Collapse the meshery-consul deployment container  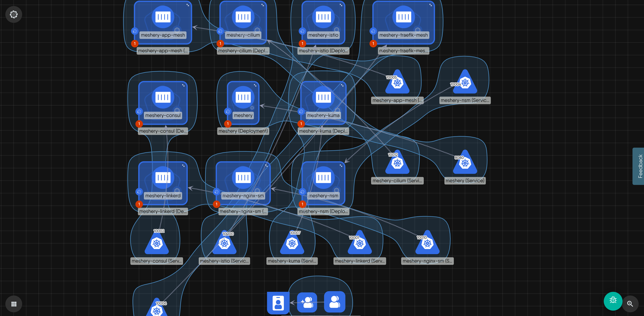[x=183, y=85]
